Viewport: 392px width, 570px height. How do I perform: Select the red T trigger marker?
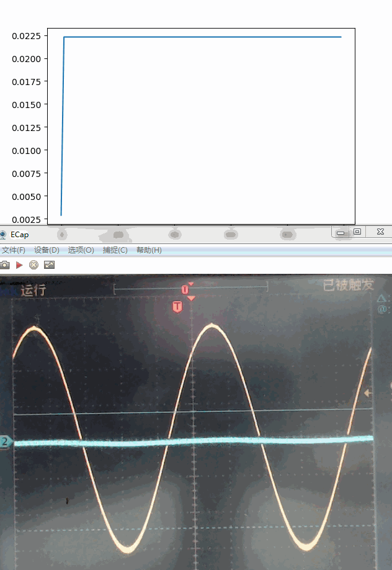pos(177,307)
